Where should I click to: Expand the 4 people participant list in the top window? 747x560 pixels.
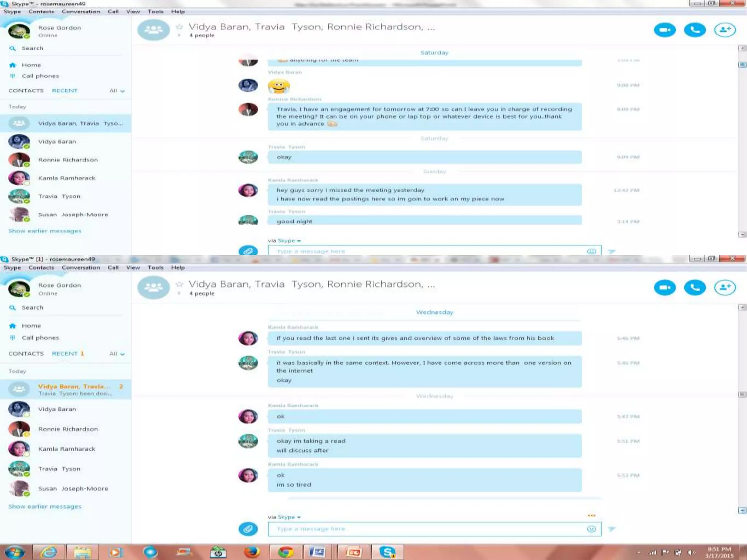pos(201,35)
